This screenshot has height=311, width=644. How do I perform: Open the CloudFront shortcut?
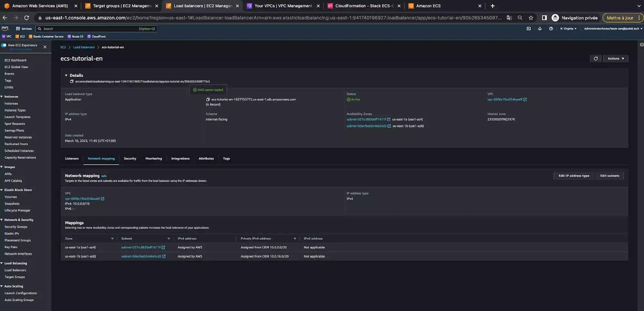96,36
